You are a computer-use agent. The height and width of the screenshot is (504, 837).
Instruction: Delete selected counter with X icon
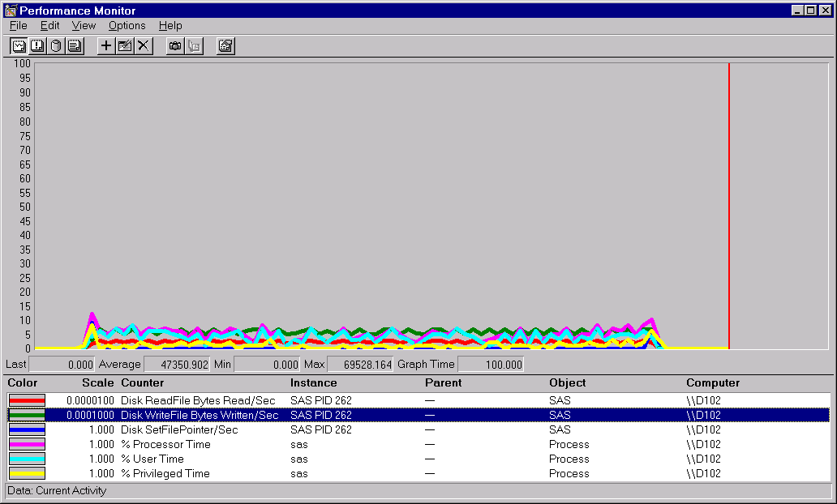tap(144, 45)
